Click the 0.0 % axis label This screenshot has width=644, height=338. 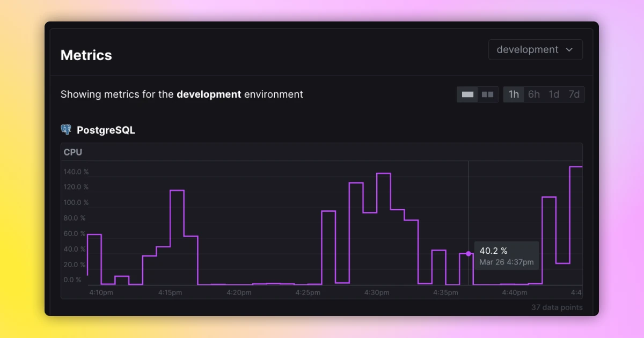(72, 280)
